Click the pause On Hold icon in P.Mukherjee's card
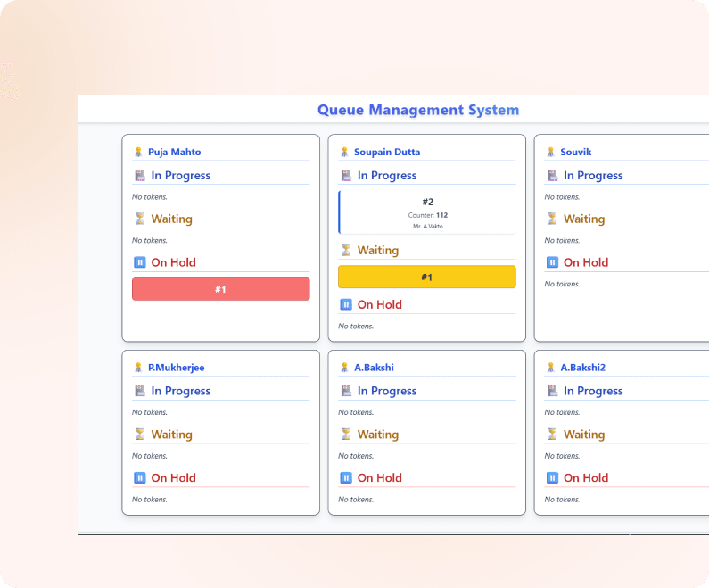 140,477
